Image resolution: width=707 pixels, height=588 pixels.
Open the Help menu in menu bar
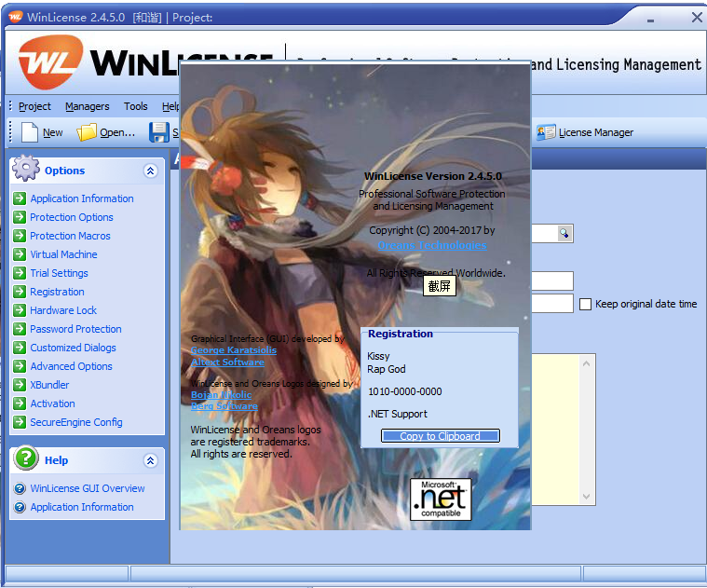click(x=170, y=106)
